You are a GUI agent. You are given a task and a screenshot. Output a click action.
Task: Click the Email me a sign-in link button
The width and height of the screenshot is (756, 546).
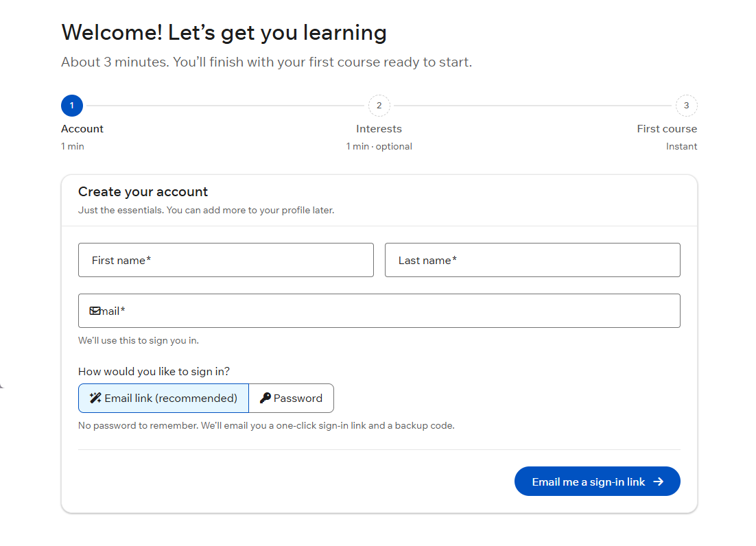click(598, 482)
